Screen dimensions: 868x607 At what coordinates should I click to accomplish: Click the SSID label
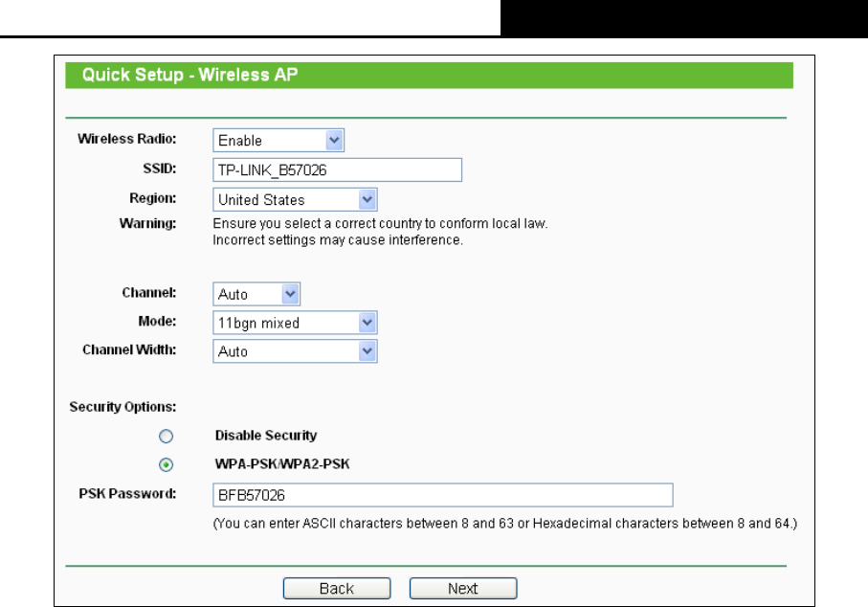[160, 169]
